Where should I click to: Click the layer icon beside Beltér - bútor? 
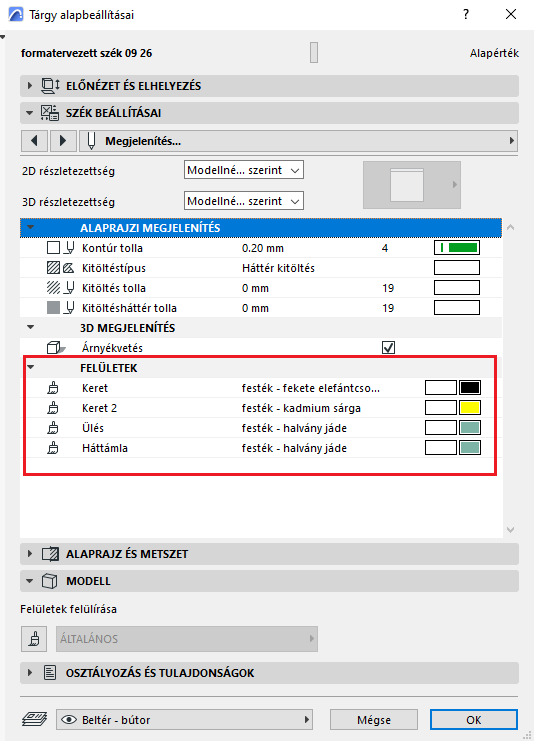coord(34,720)
